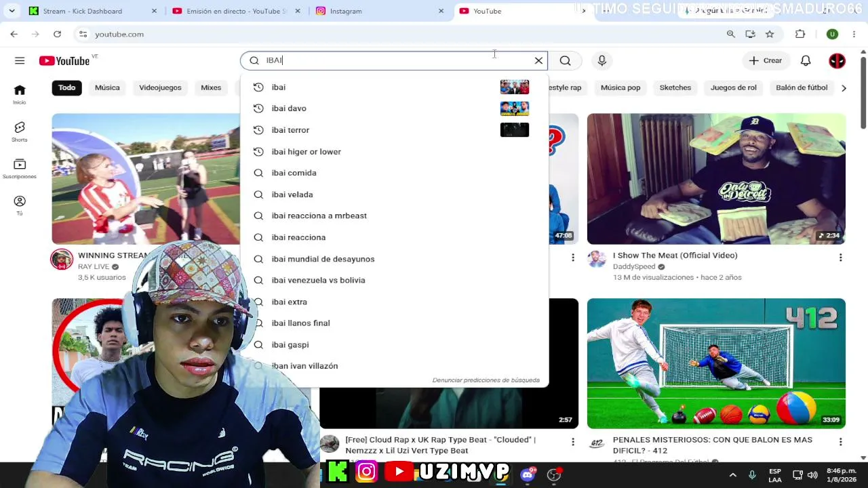The width and height of the screenshot is (868, 488).
Task: Open options for Cloud Rap Type Beat video
Action: tap(572, 442)
